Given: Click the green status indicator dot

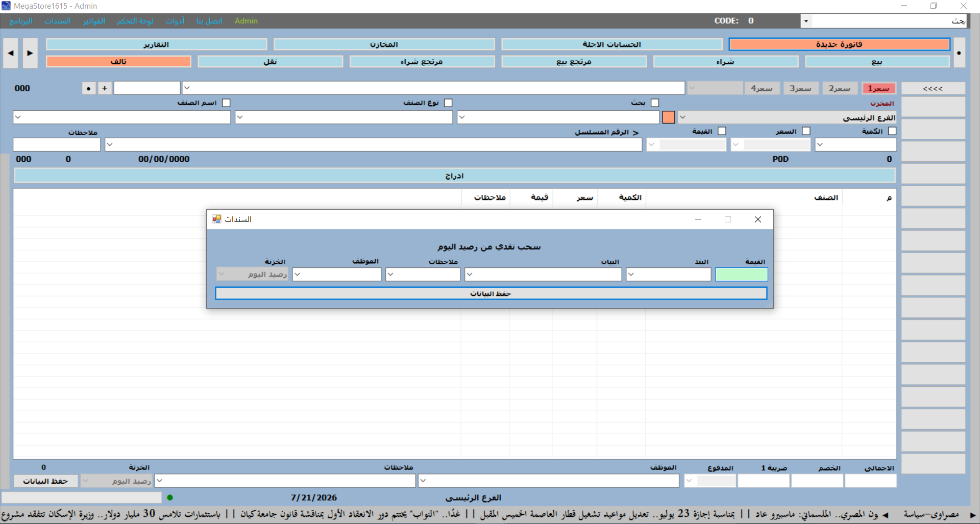Looking at the screenshot, I should click(170, 497).
